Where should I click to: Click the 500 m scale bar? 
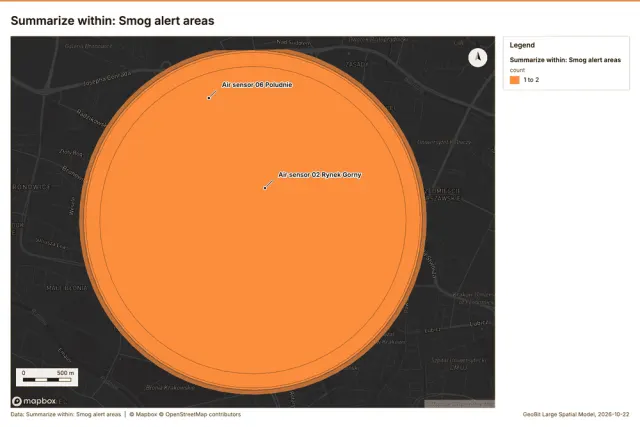point(47,377)
